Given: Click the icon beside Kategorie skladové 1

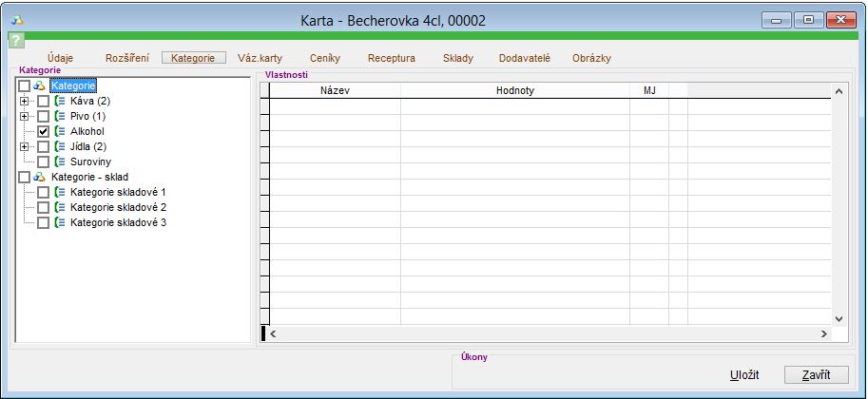Looking at the screenshot, I should click(x=60, y=192).
